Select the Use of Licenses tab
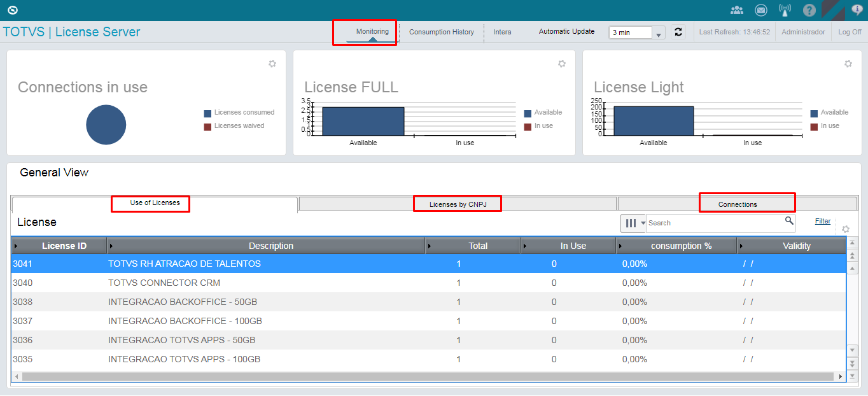This screenshot has width=868, height=396. (x=155, y=203)
